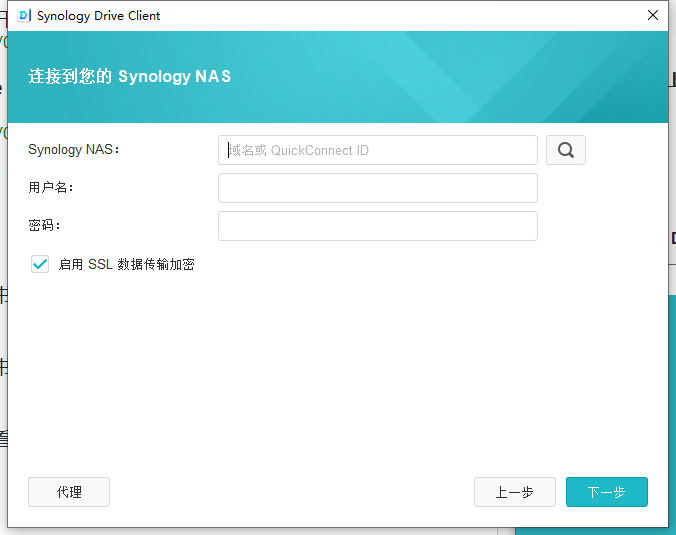This screenshot has height=535, width=676.
Task: Focus the 域名或 QuickConnect ID input field
Action: pyautogui.click(x=378, y=150)
